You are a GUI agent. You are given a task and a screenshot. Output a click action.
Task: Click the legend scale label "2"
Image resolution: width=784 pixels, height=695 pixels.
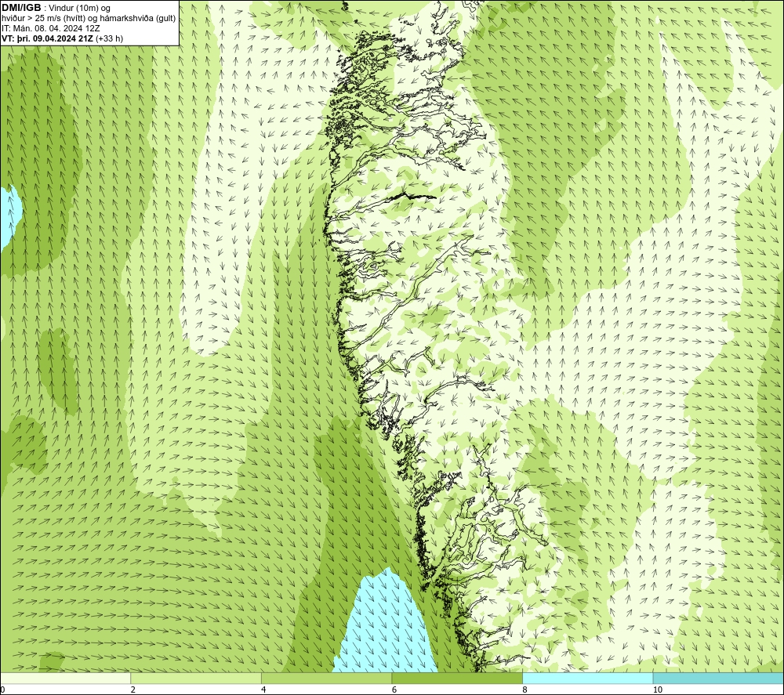point(133,690)
